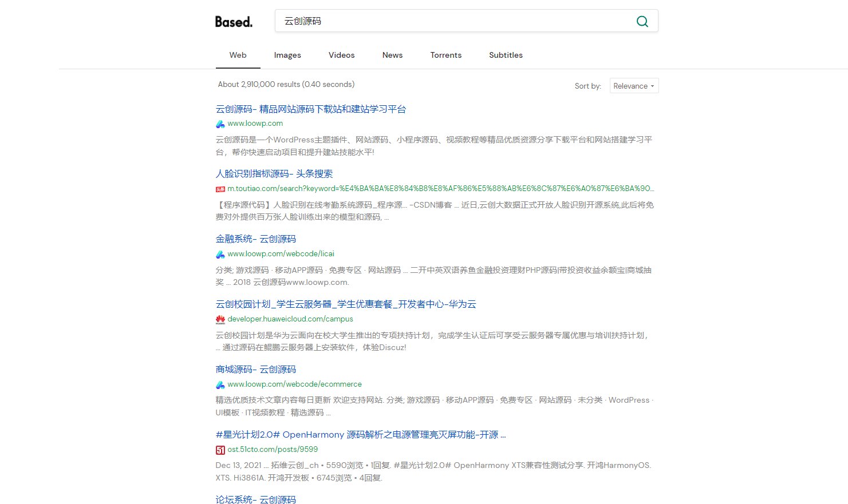Open result 人脸识别指标源码- 头条搜索
Viewport: 848px width, 504px height.
(x=274, y=174)
